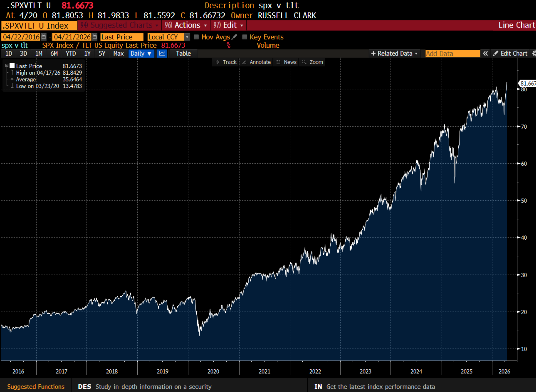Open chart settings gear icon
This screenshot has height=392, width=536.
(534, 53)
